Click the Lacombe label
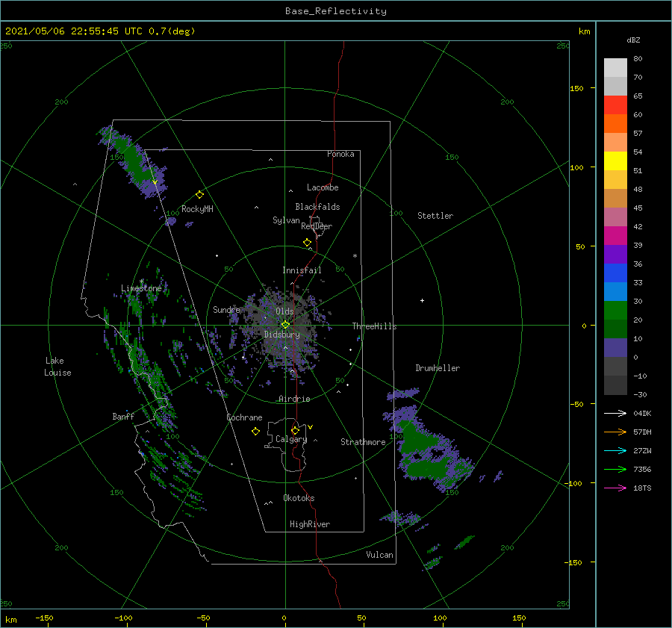The height and width of the screenshot is (628, 672). click(x=323, y=187)
